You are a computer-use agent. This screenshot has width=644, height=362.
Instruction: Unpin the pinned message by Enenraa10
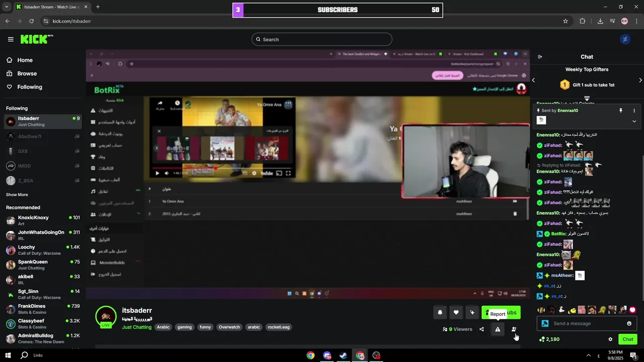coord(621,111)
